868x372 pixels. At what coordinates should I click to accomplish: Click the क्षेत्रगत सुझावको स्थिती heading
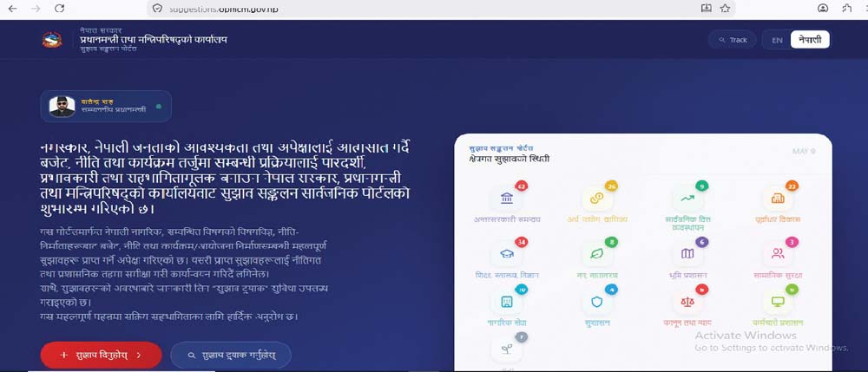pyautogui.click(x=509, y=160)
